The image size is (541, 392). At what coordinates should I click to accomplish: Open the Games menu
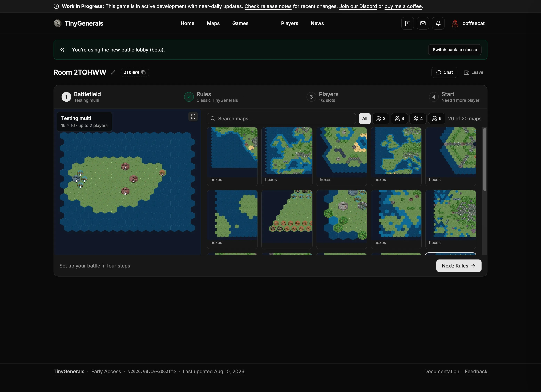coord(240,23)
